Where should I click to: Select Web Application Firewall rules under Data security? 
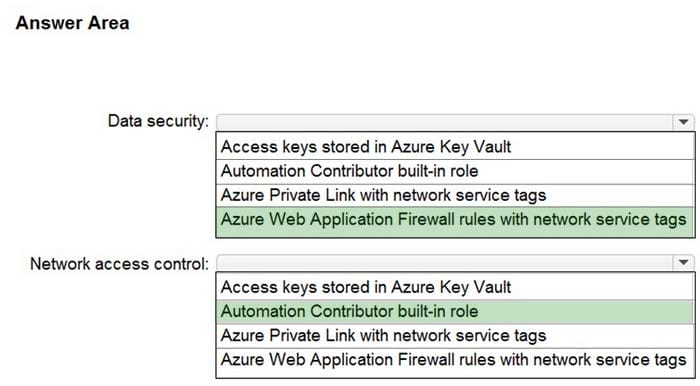[455, 221]
